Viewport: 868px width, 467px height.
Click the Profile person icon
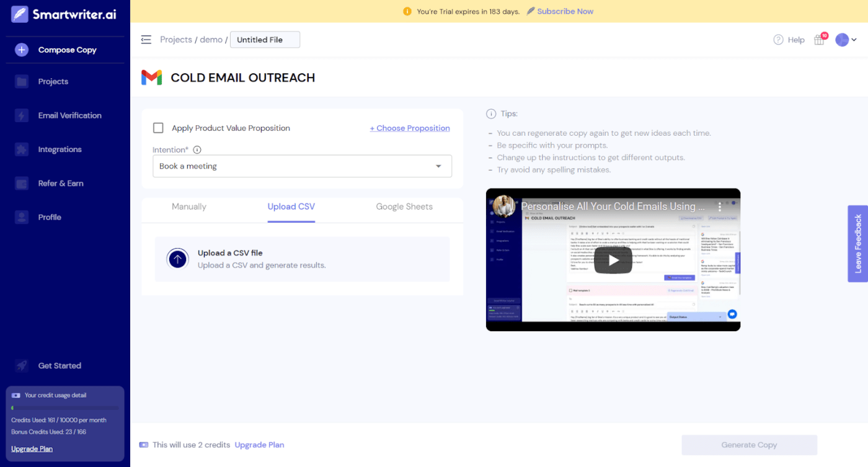pyautogui.click(x=22, y=217)
